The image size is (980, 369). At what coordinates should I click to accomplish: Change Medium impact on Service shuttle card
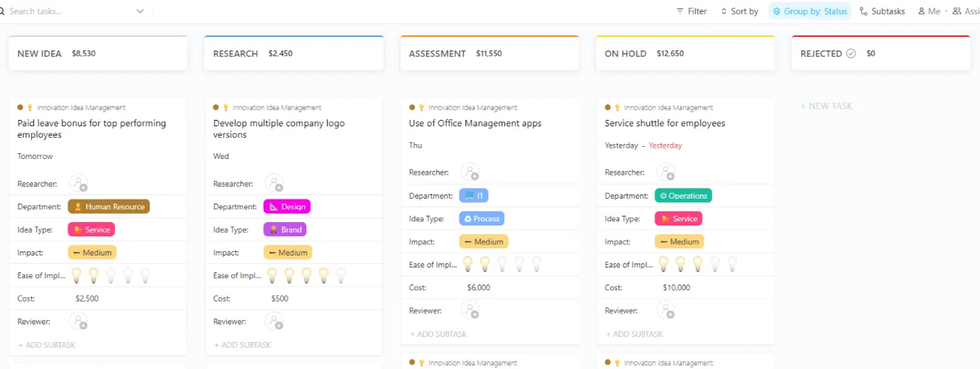pyautogui.click(x=679, y=241)
